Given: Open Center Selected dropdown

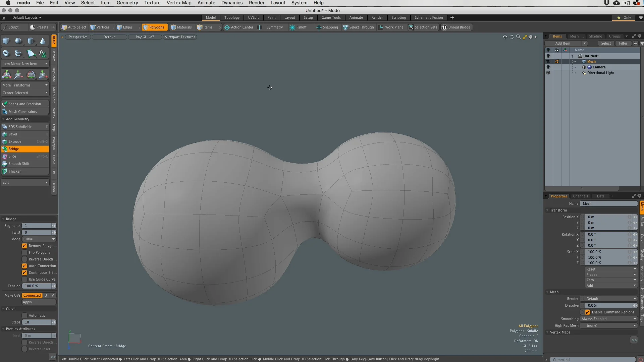Looking at the screenshot, I should click(25, 93).
